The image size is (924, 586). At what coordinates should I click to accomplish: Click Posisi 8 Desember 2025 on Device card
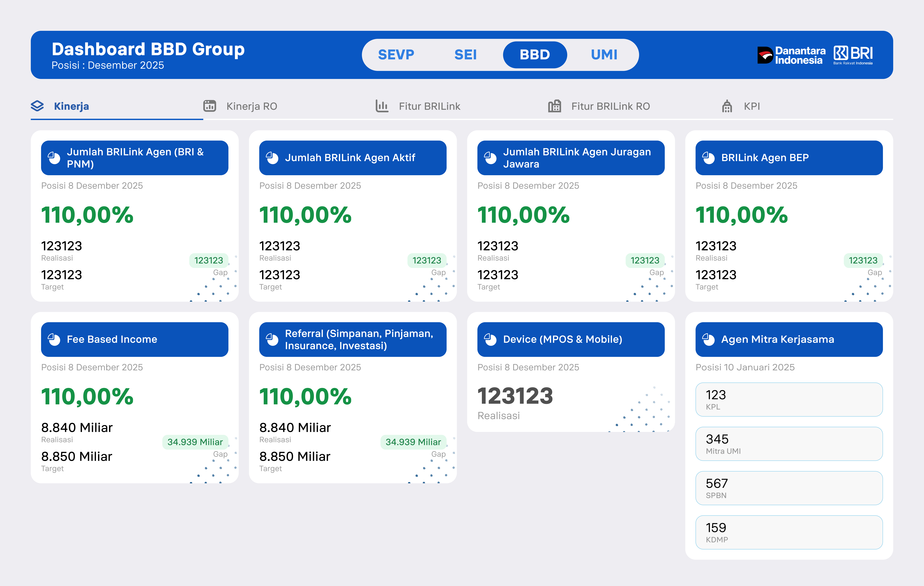tap(528, 367)
